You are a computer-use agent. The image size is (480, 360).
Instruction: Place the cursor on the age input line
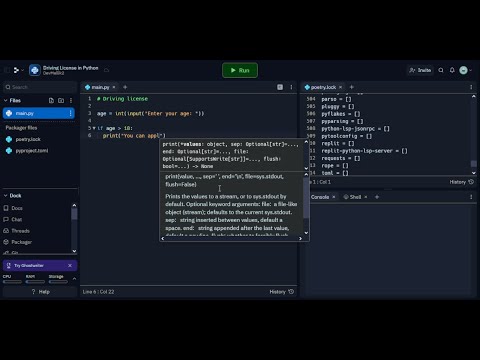coord(150,113)
